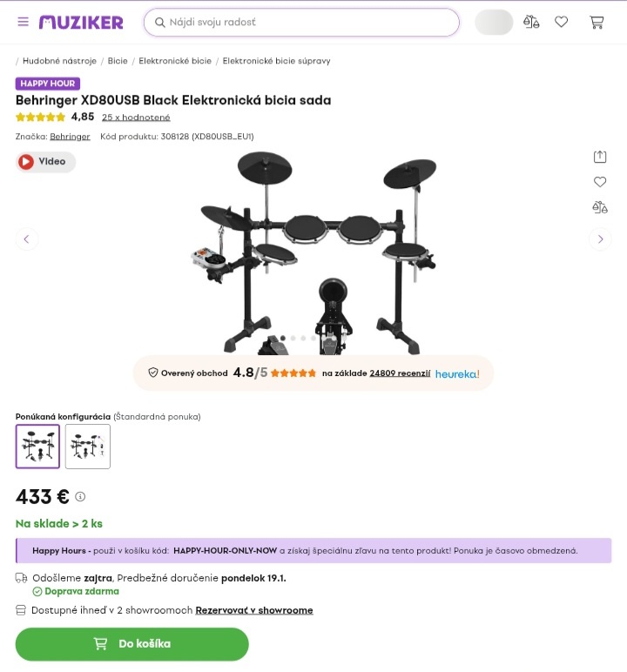Play the product Video

[x=45, y=162]
